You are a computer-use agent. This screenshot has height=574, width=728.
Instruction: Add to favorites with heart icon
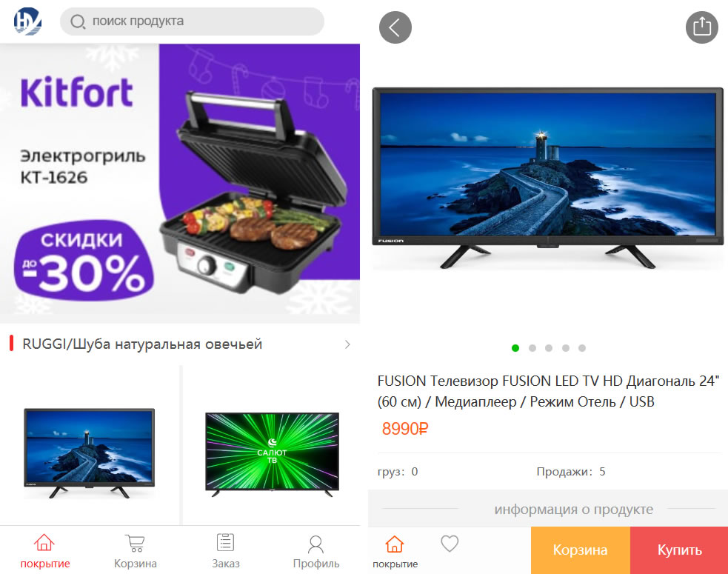pos(450,544)
